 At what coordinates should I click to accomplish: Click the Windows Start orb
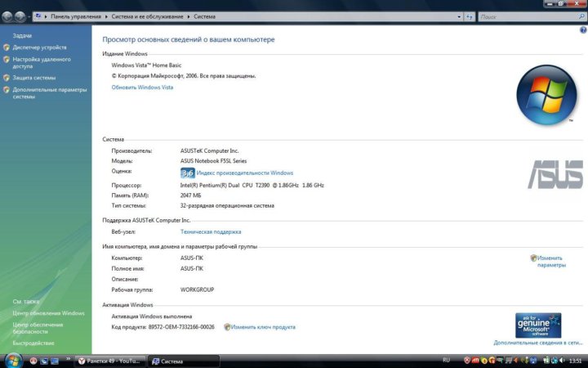(x=11, y=360)
